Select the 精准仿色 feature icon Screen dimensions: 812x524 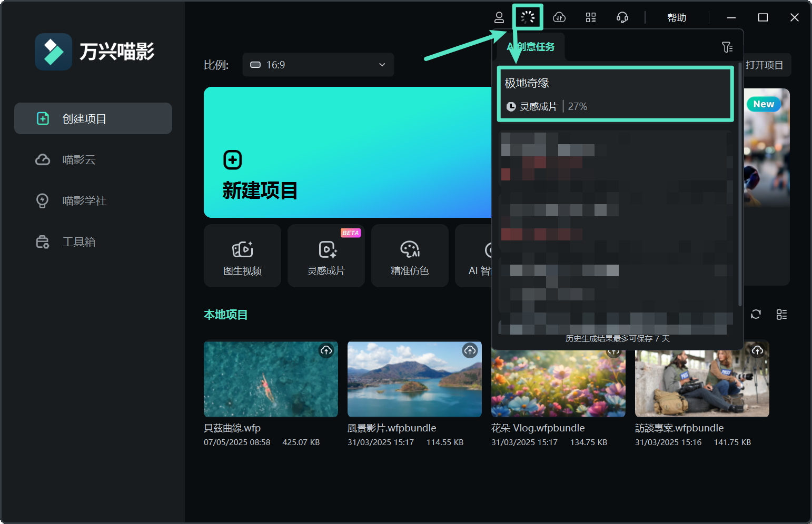(x=410, y=256)
